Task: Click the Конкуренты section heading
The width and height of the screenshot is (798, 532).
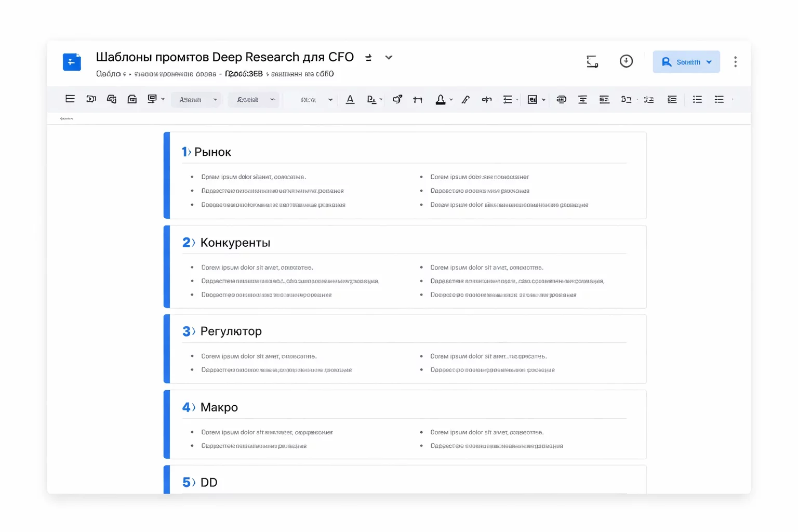Action: [x=235, y=243]
